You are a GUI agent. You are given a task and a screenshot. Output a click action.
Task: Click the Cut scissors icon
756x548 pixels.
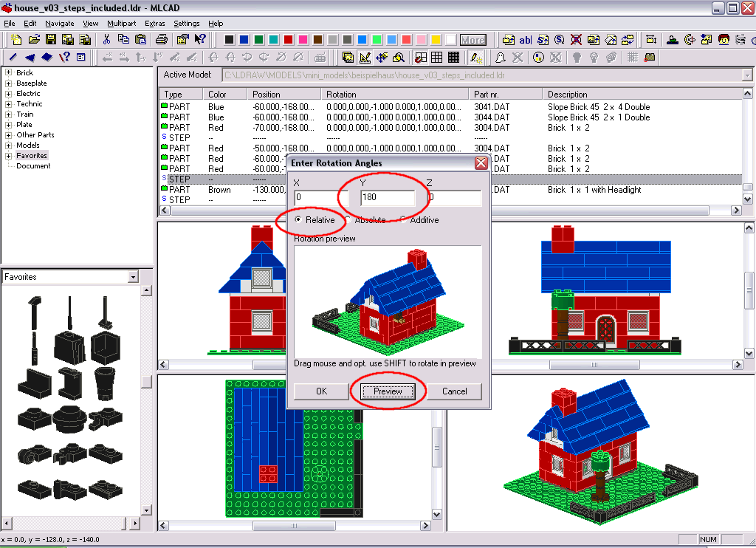point(106,40)
